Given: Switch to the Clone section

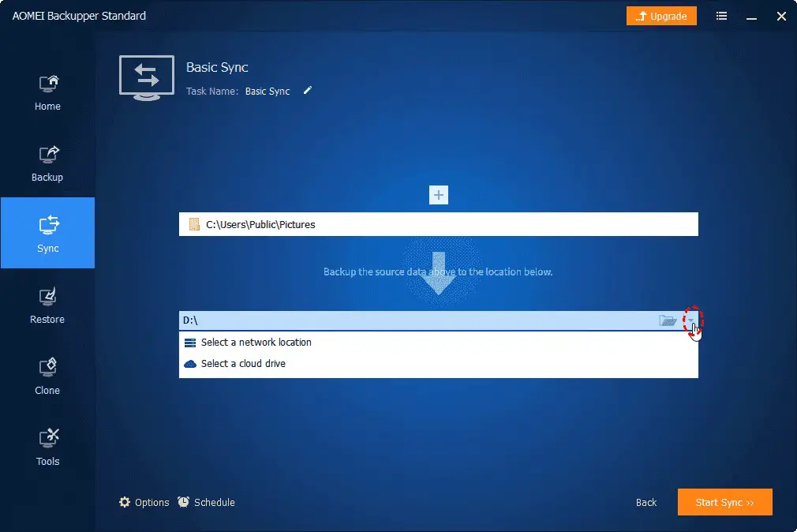Looking at the screenshot, I should coord(47,377).
